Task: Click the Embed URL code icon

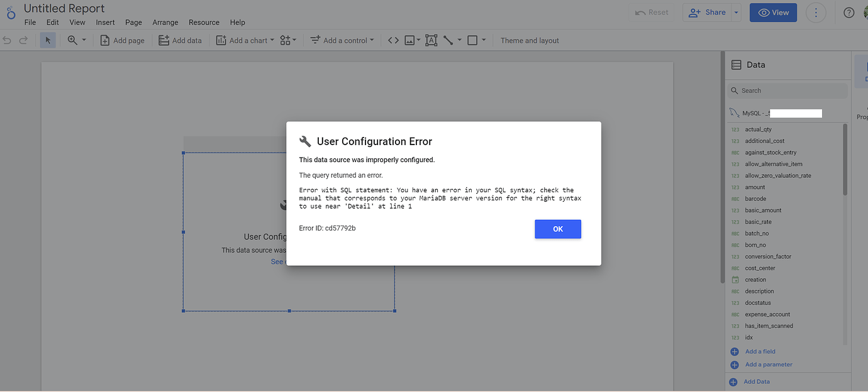Action: (x=393, y=40)
